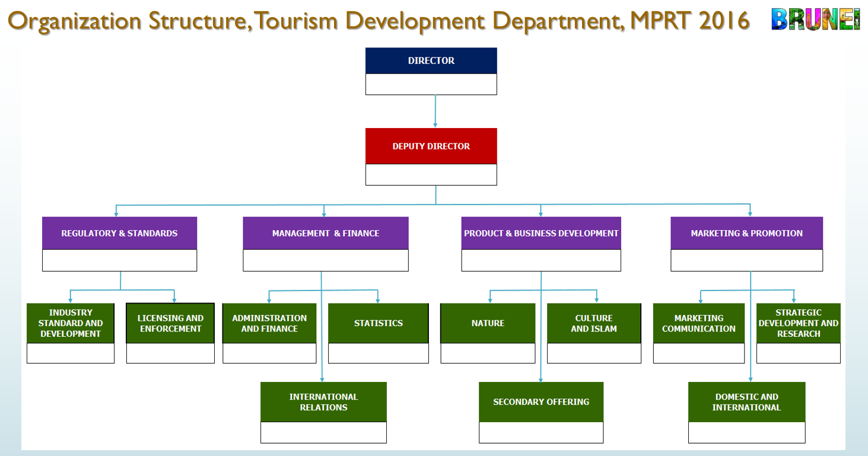The height and width of the screenshot is (456, 868).
Task: Click the DOMESTIC AND INTERNATIONAL box
Action: point(747,402)
